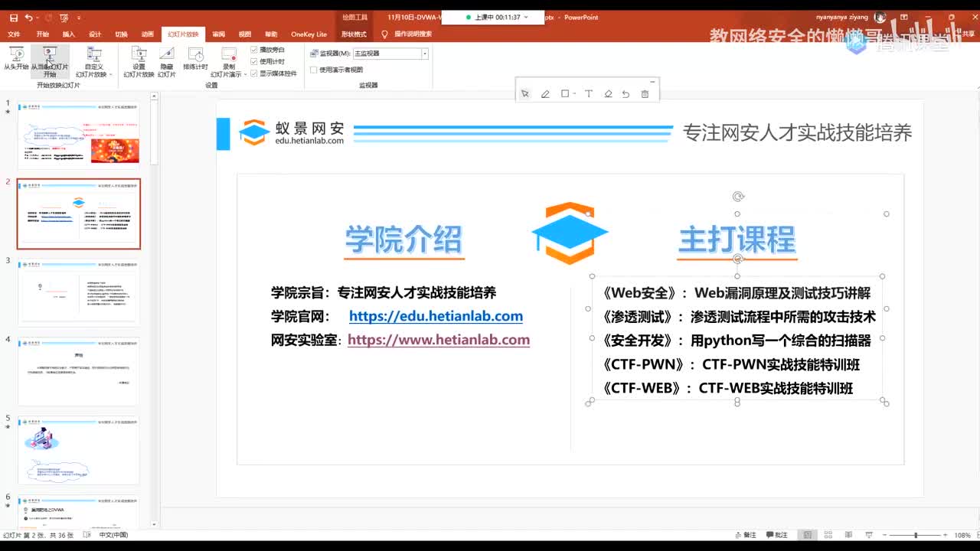Click the 学院介绍 heading on slide
980x551 pixels.
pyautogui.click(x=403, y=240)
